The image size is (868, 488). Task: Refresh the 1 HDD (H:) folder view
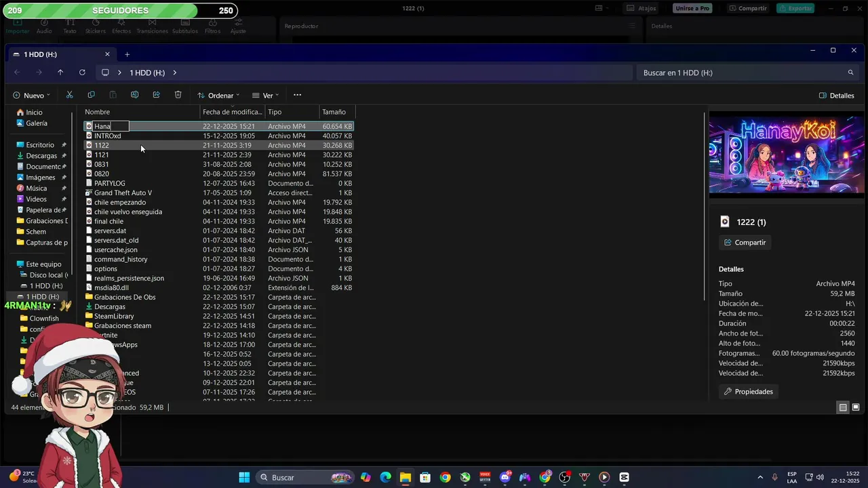[x=82, y=73]
